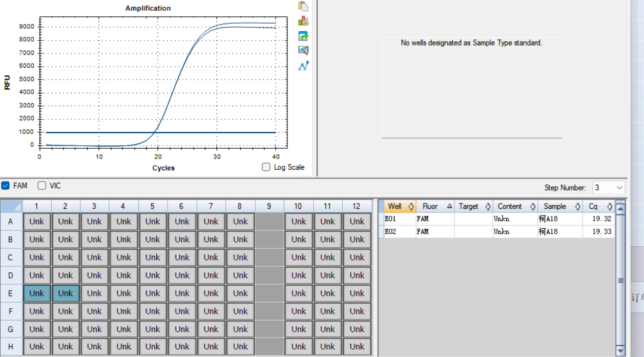Select plate row header C

11,257
